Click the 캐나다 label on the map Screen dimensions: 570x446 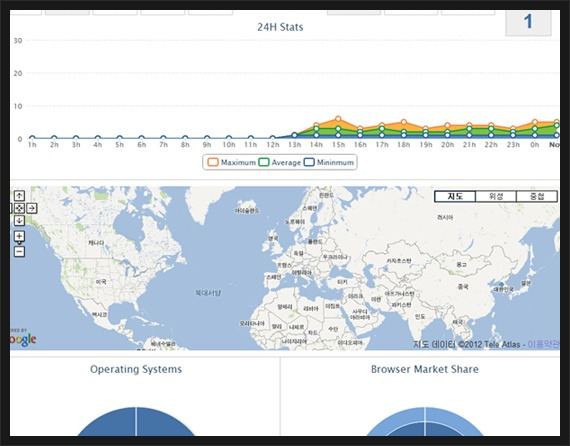(x=96, y=242)
